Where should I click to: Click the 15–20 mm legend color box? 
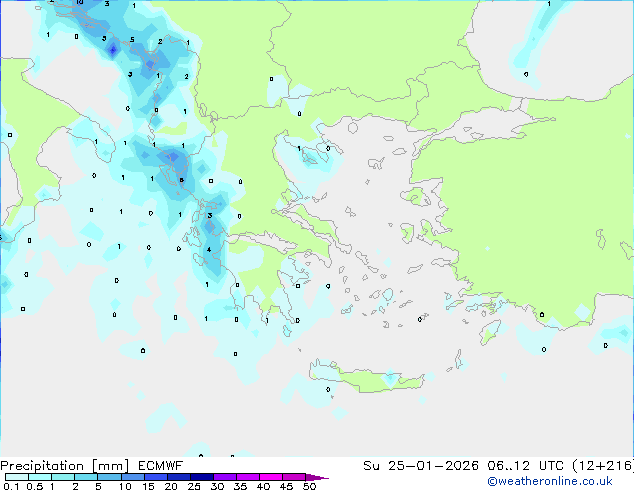(155, 477)
